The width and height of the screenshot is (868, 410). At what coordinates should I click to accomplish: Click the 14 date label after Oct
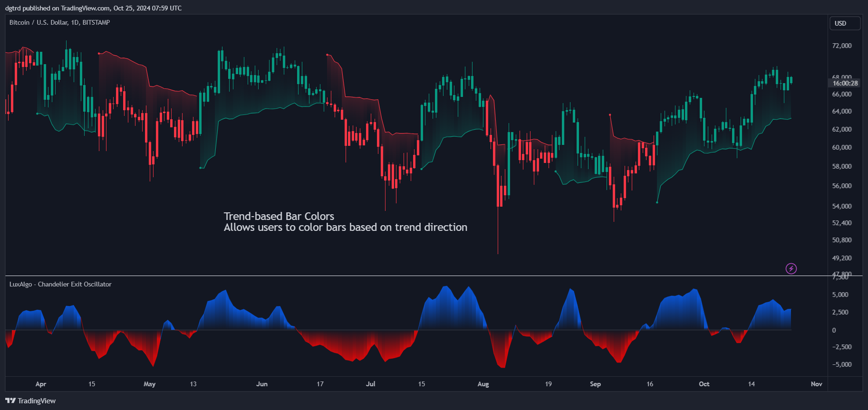(x=752, y=384)
